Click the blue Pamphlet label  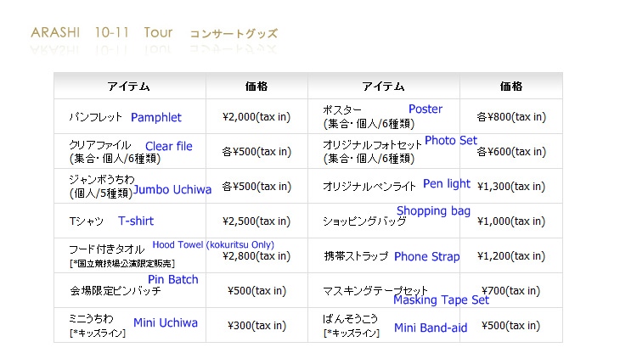(x=155, y=118)
